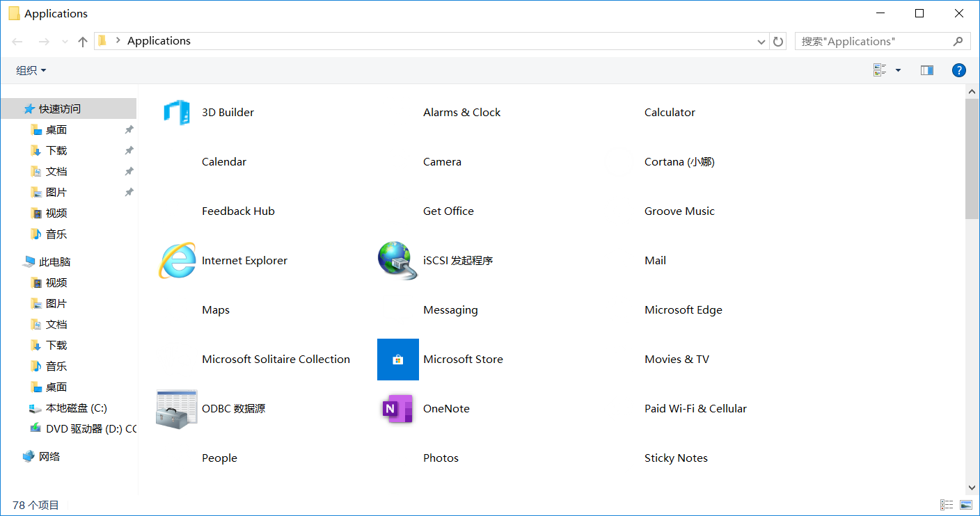Click the refresh icon in address bar
The image size is (980, 516).
coord(778,42)
